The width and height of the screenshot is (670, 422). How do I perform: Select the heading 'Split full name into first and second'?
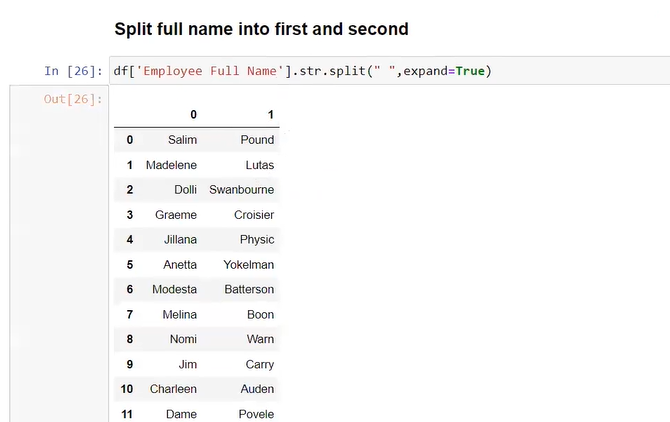pos(261,29)
